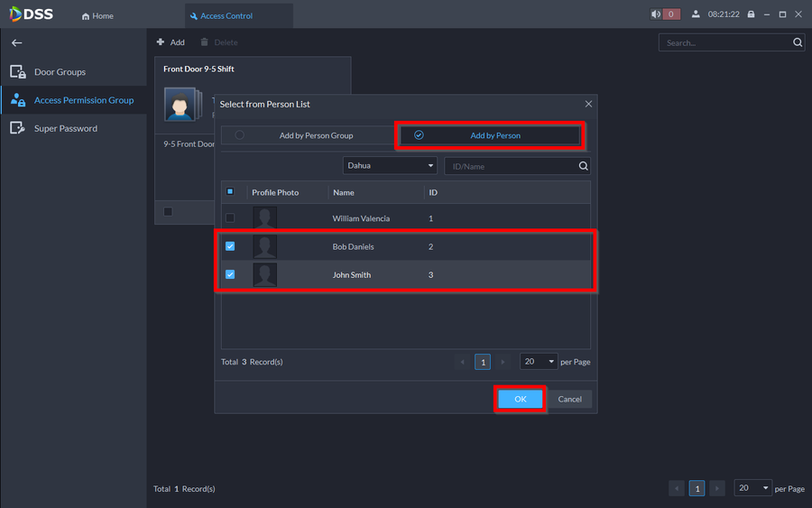Click William Valencia's profile photo
The width and height of the screenshot is (812, 508).
264,218
